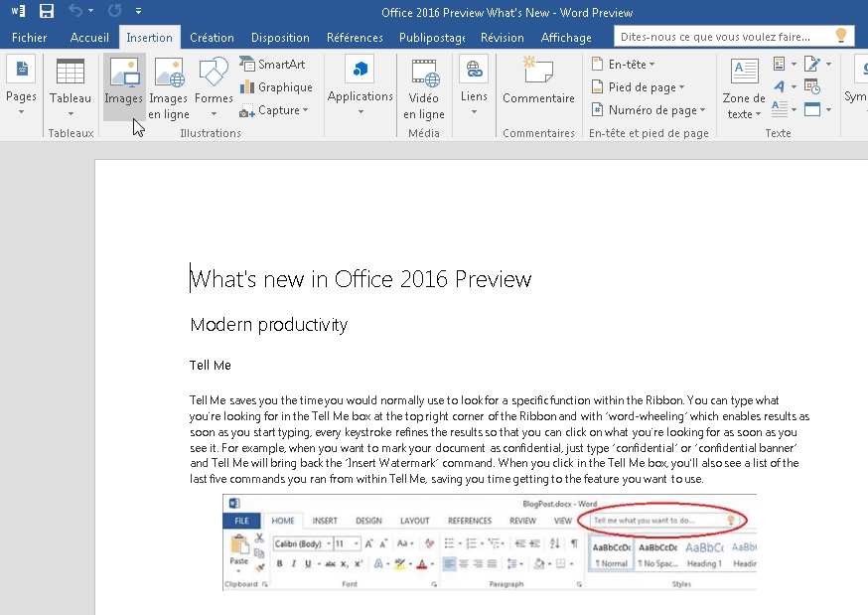Expand the Zone de texte dropdown
The height and width of the screenshot is (615, 868).
pyautogui.click(x=758, y=114)
